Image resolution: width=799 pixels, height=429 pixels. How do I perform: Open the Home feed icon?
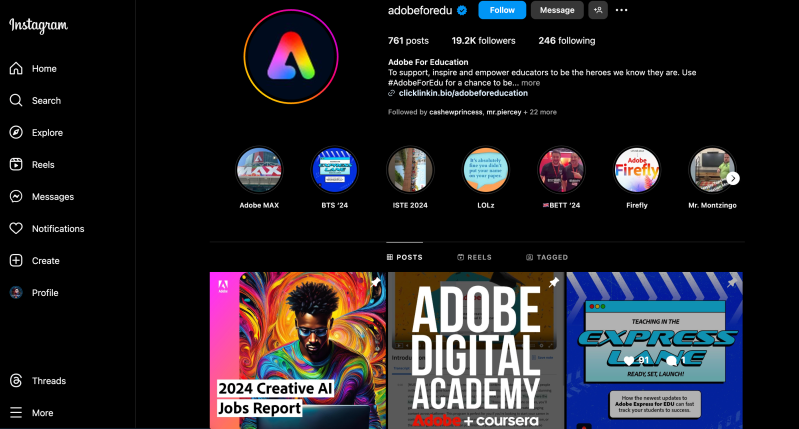point(16,68)
